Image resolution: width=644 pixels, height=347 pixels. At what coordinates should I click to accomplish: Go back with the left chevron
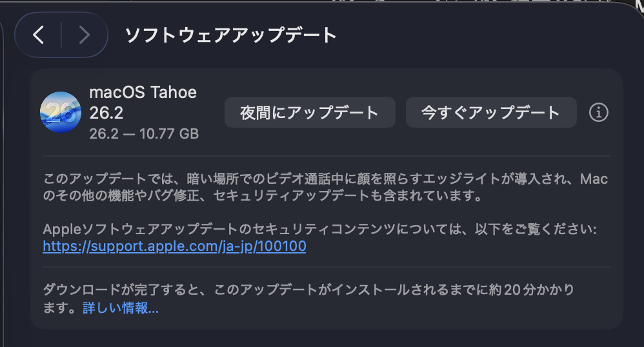39,35
